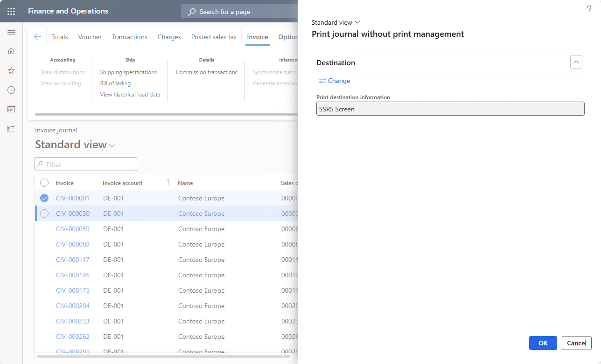Go to Home in the sidebar
This screenshot has height=364, width=601.
click(11, 51)
